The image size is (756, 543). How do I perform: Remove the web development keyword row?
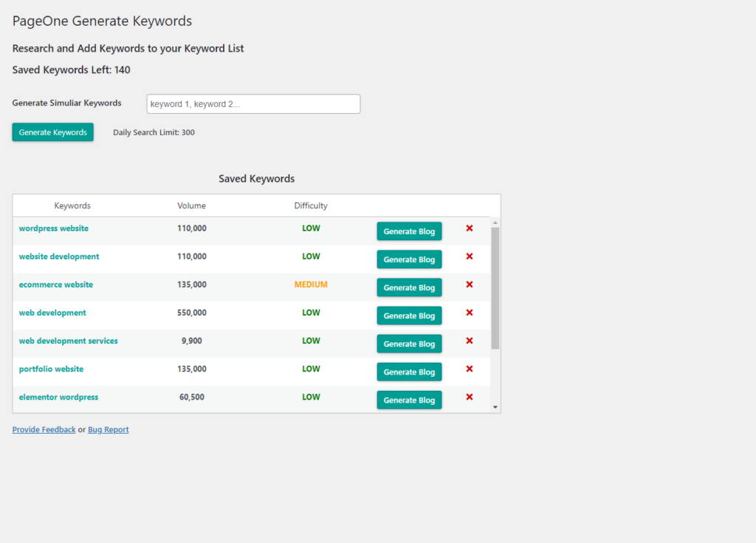469,313
